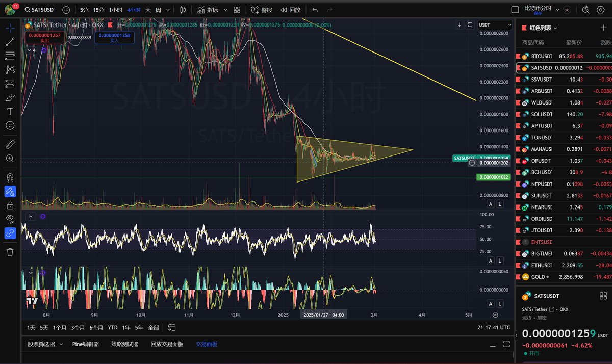Screen dimensions: 612x364
Task: Open the 策略测试器 tab
Action: [x=125, y=344]
